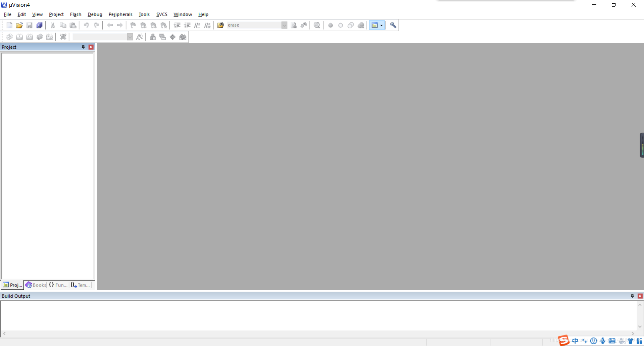Indent selection using toolbar icon
The height and width of the screenshot is (346, 644).
177,25
